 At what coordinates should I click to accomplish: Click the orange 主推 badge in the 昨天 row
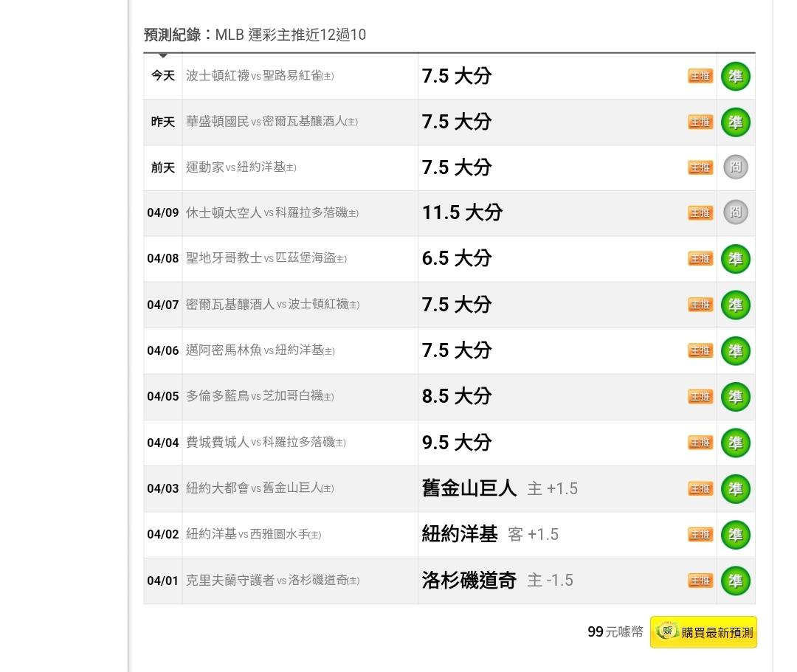coord(700,122)
